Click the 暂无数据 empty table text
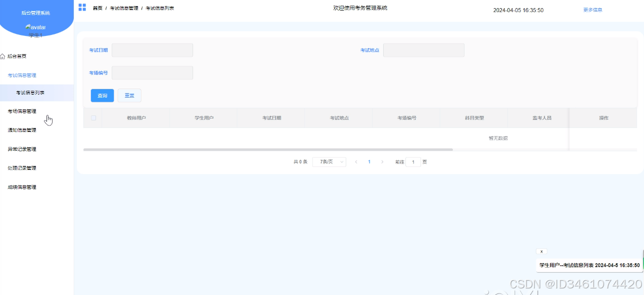Screen dimensions: 644x295 tap(498, 138)
